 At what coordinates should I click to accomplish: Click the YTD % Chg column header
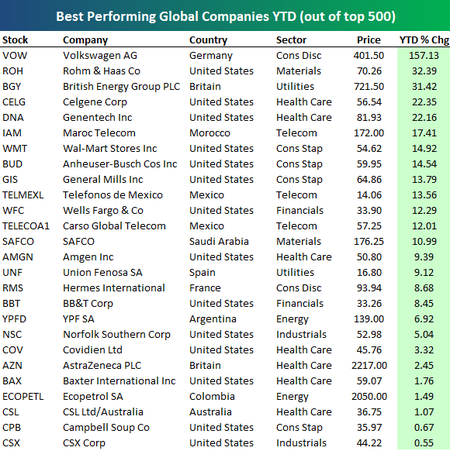point(424,40)
